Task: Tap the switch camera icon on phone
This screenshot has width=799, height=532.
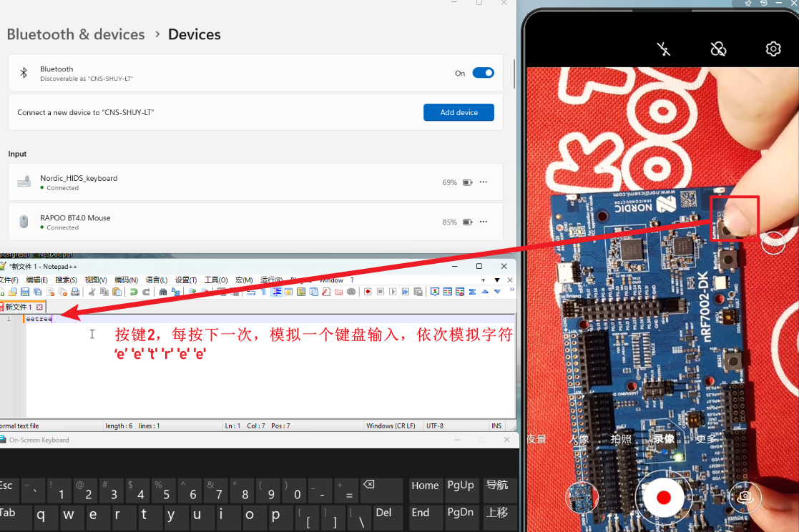Action: pos(745,498)
